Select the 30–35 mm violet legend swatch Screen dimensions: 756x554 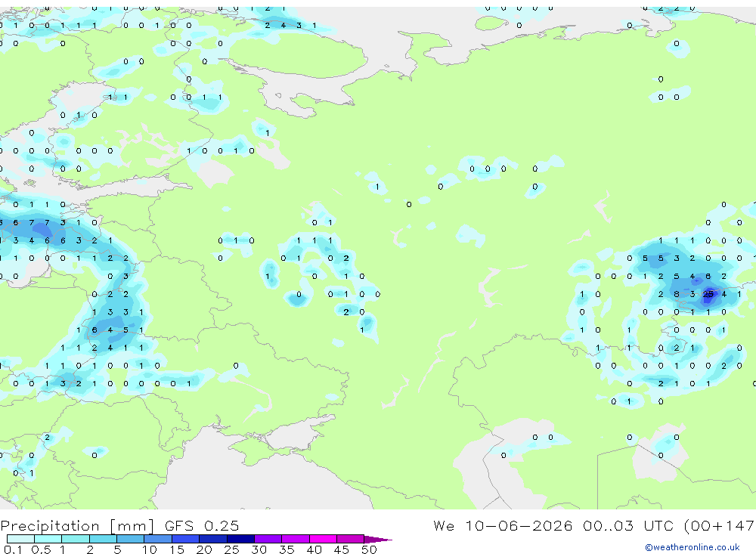pyautogui.click(x=268, y=539)
